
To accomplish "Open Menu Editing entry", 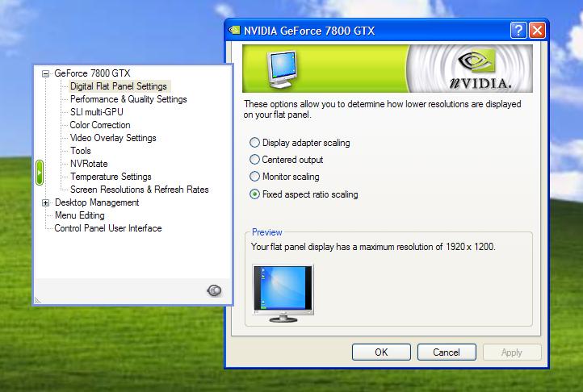I will (80, 215).
